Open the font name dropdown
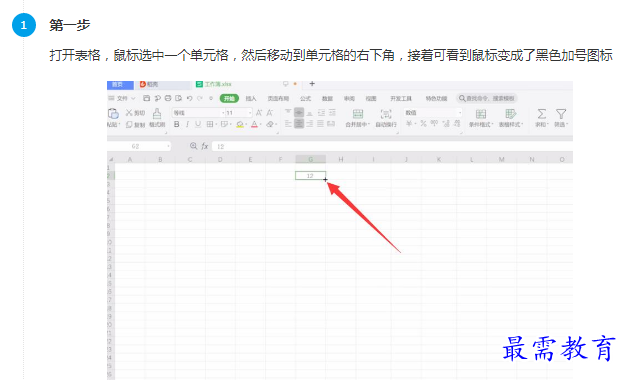The height and width of the screenshot is (380, 624). pyautogui.click(x=223, y=113)
